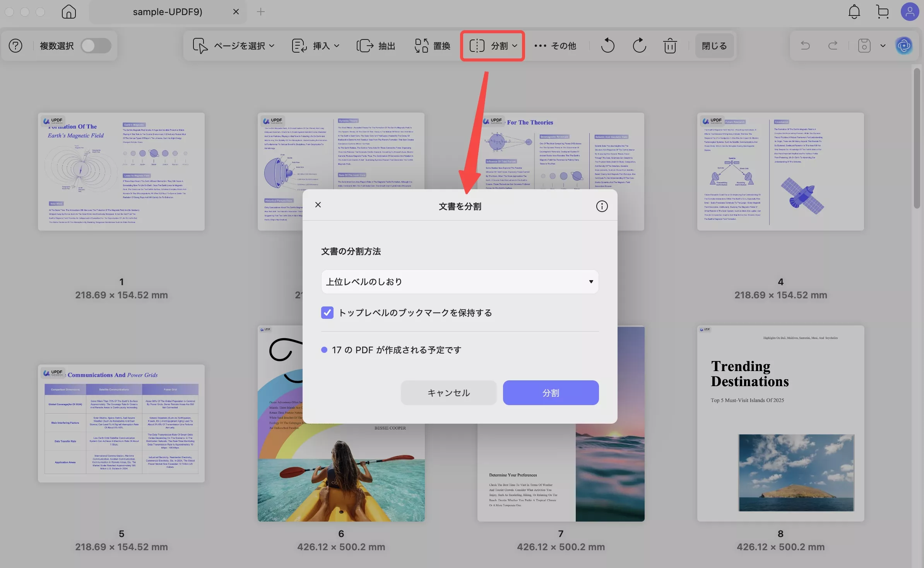Select the sample-UPDF9 tab

[166, 12]
